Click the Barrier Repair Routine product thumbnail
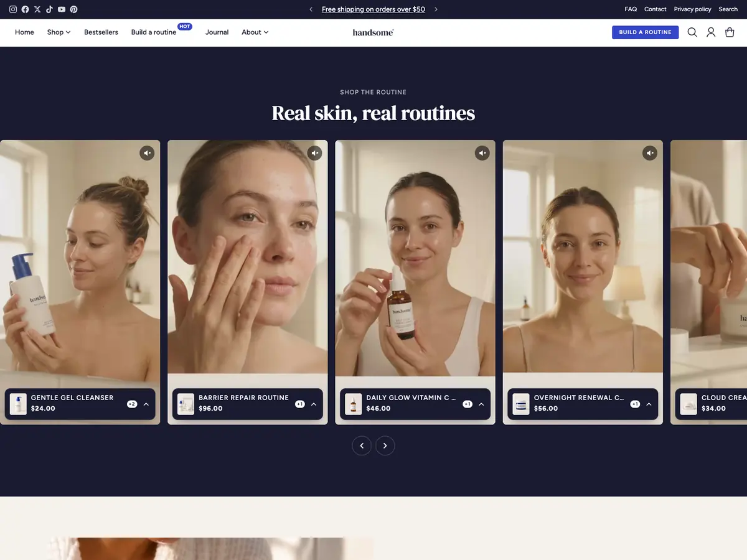The height and width of the screenshot is (560, 747). [186, 404]
